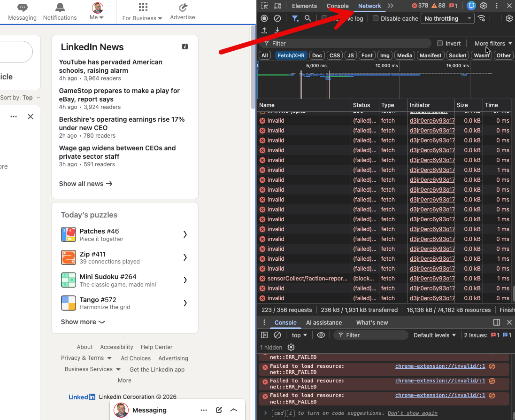515x420 pixels.
Task: Toggle the console sidebar icon
Action: click(264, 335)
